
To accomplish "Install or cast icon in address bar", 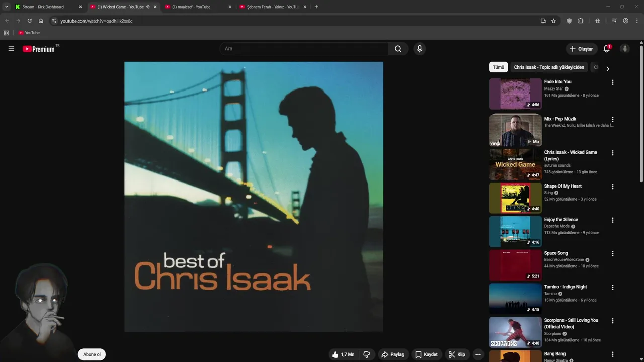I will (543, 21).
